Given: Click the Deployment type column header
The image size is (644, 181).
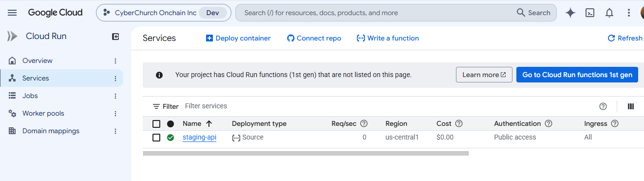Looking at the screenshot, I should 259,124.
